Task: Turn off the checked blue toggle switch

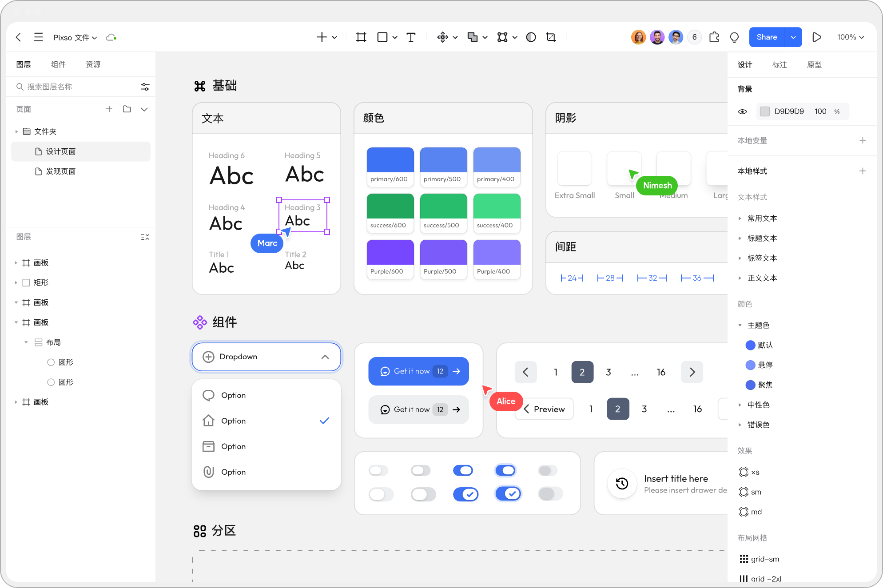Action: [x=466, y=493]
